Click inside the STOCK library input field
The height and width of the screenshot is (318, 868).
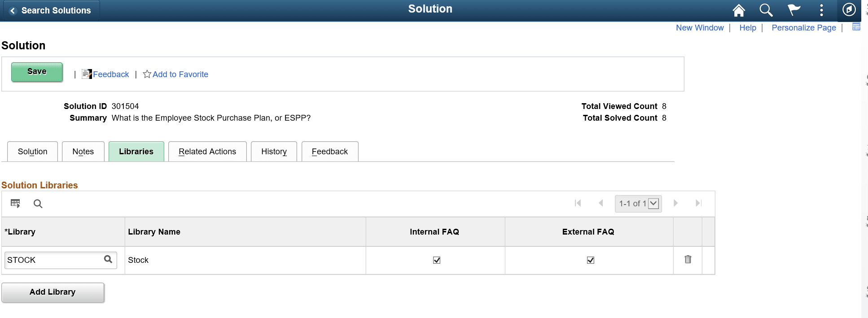click(49, 260)
